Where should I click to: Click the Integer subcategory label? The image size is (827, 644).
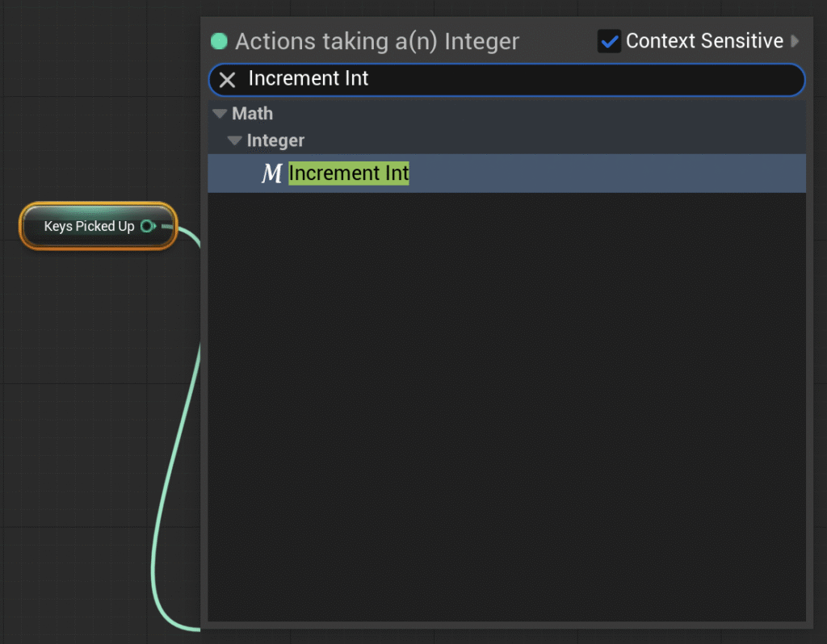coord(275,140)
